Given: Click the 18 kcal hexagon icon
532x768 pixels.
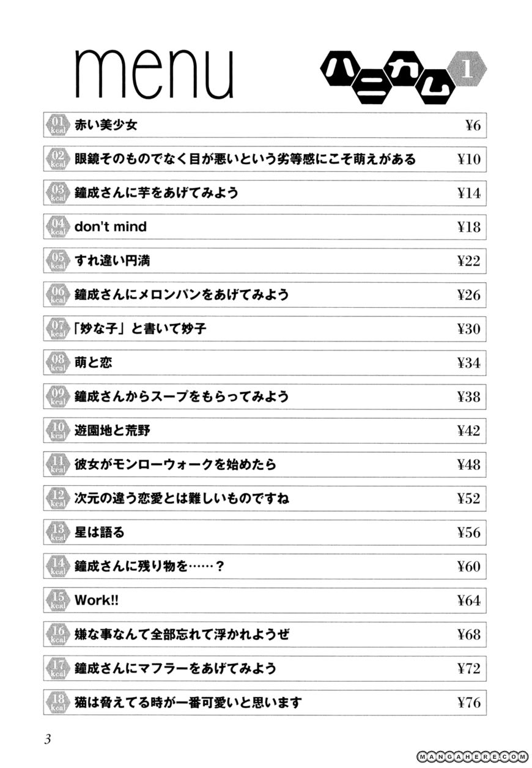Looking at the screenshot, I should 58,702.
